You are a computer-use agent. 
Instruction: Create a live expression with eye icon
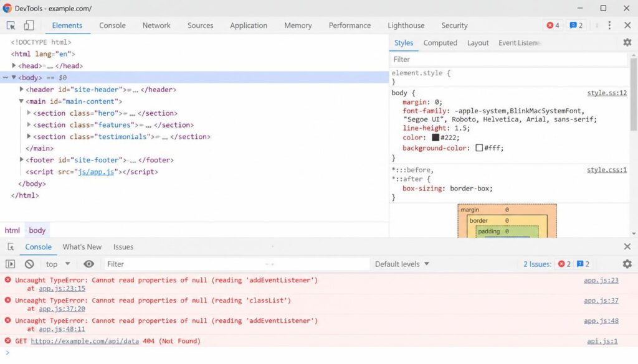[x=88, y=264]
